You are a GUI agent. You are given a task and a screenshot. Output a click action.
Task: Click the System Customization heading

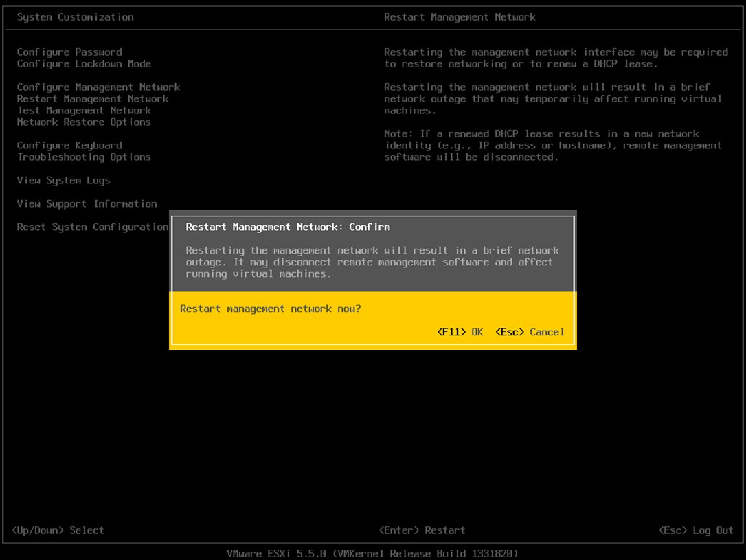(75, 17)
